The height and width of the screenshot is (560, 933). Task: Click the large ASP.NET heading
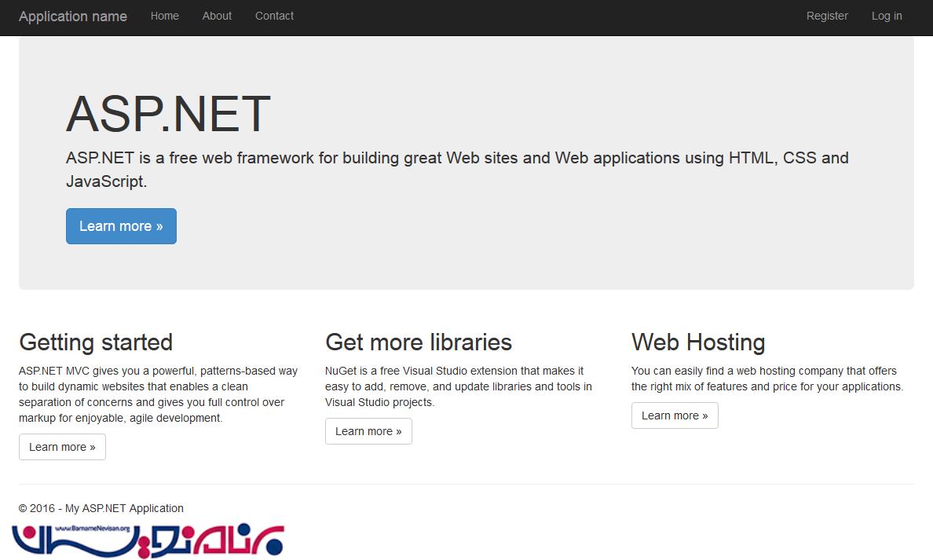coord(168,114)
